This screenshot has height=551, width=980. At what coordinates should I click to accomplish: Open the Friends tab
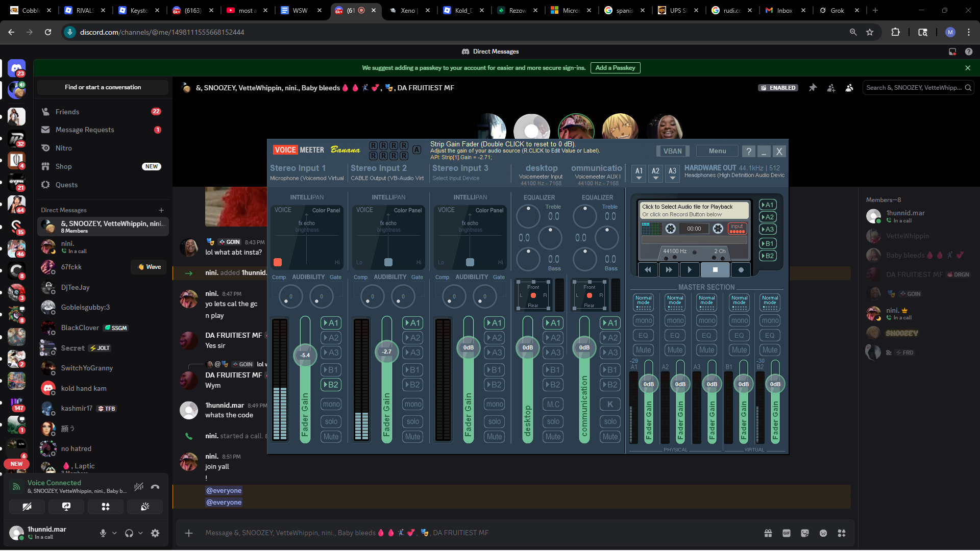(x=103, y=112)
